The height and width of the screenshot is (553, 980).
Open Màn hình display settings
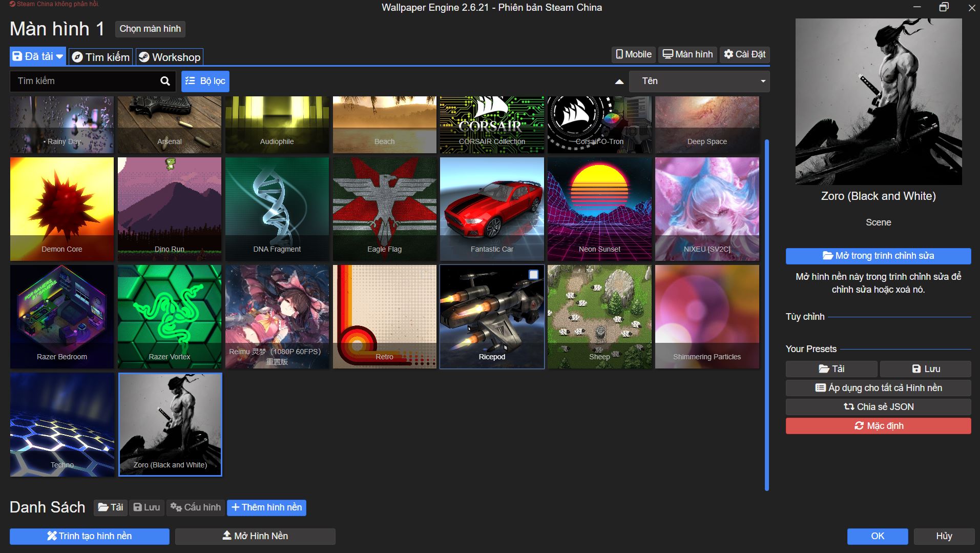click(x=687, y=54)
